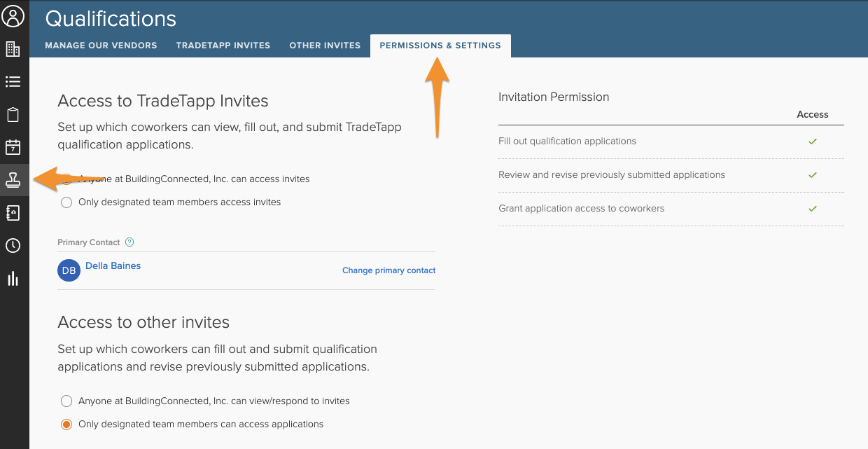This screenshot has width=868, height=449.
Task: Open the calendar icon in sidebar
Action: tap(13, 147)
